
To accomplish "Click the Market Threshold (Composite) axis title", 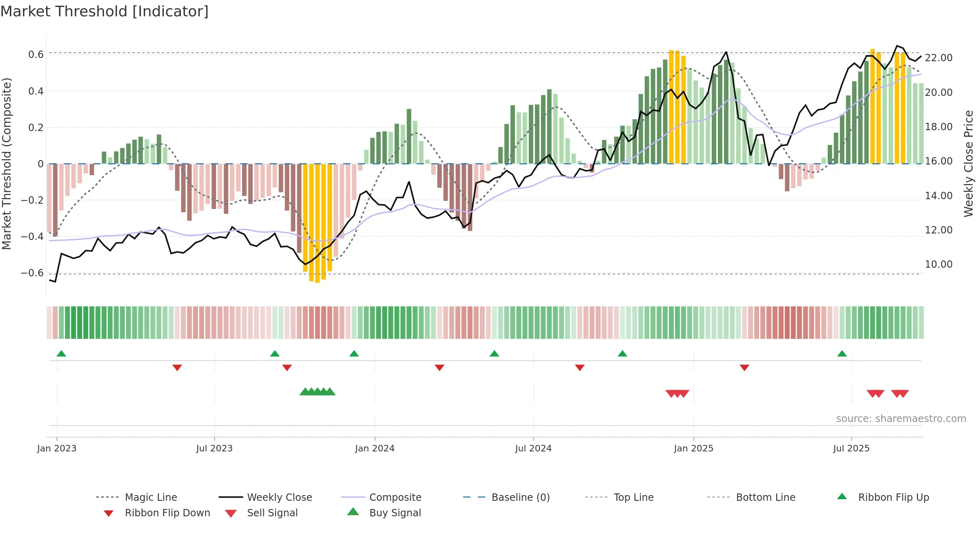I will pos(7,163).
